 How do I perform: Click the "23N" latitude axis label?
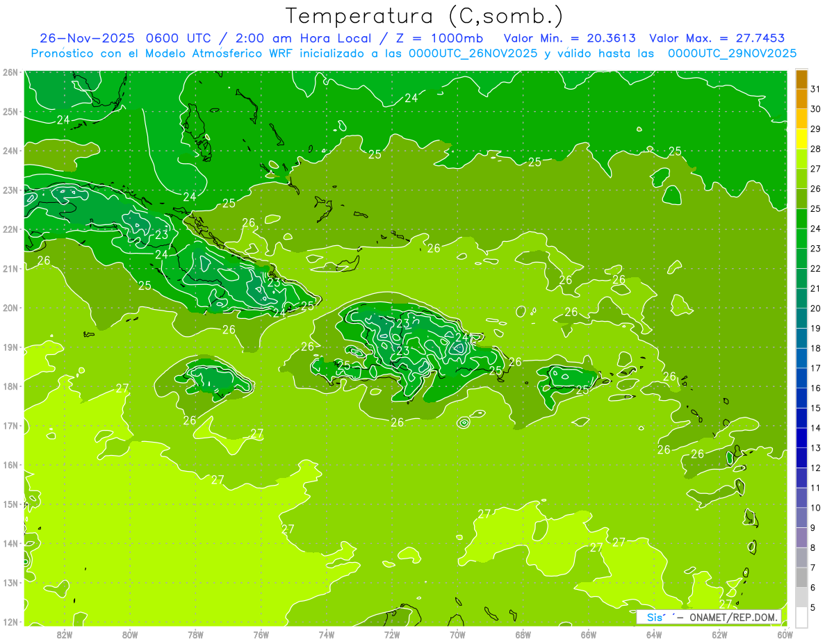[x=10, y=190]
